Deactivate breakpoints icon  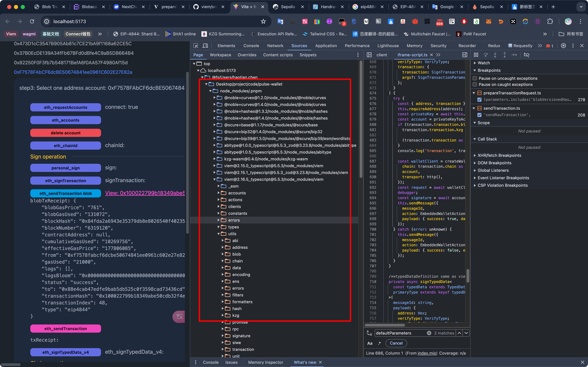point(527,55)
